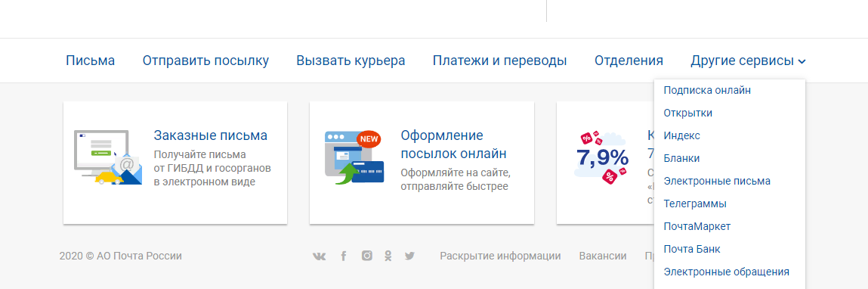Choose Бланки in the dropdown list
The image size is (868, 289).
click(681, 158)
